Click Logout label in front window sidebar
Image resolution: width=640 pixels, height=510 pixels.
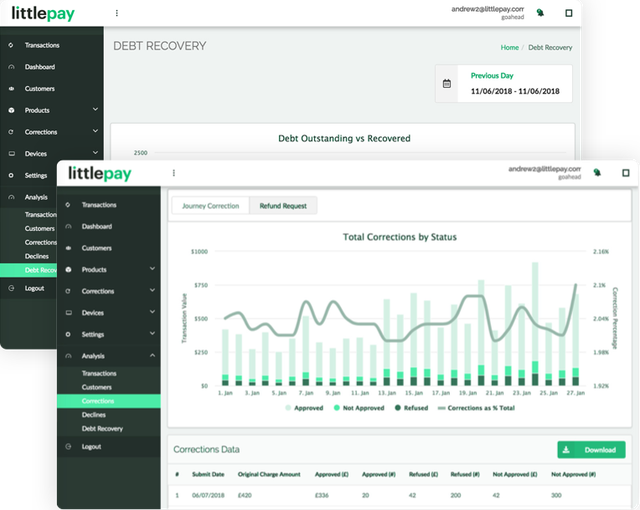pyautogui.click(x=91, y=447)
